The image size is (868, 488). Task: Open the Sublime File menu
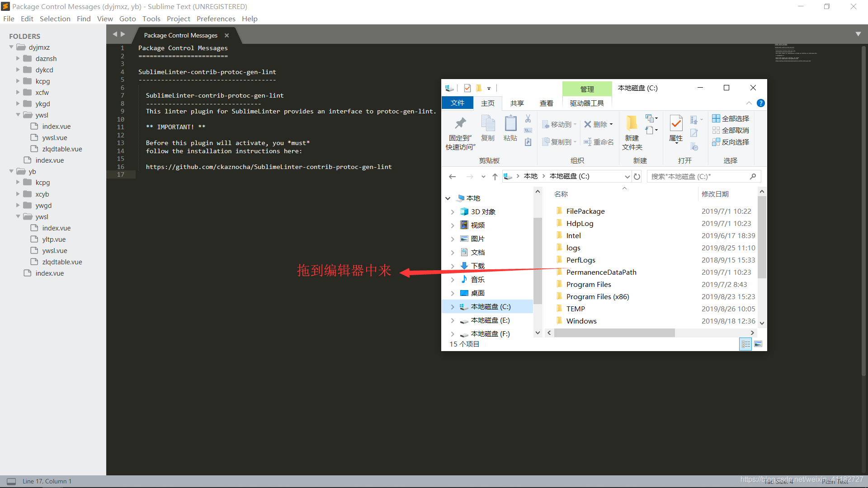click(9, 19)
